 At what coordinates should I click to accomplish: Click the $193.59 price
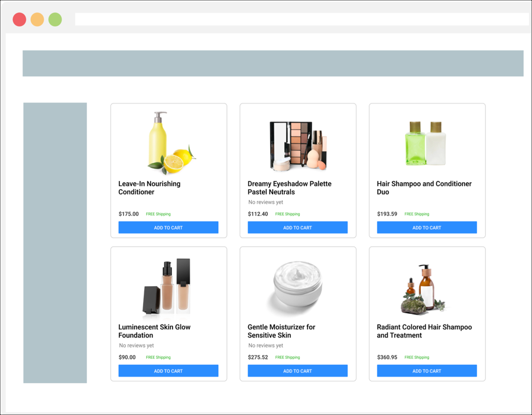point(387,214)
